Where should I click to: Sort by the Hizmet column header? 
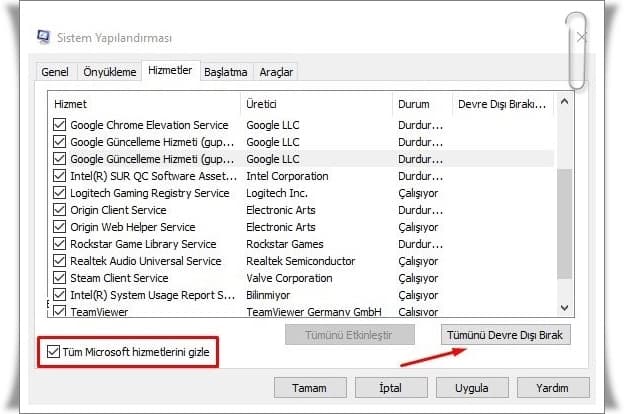tap(144, 104)
